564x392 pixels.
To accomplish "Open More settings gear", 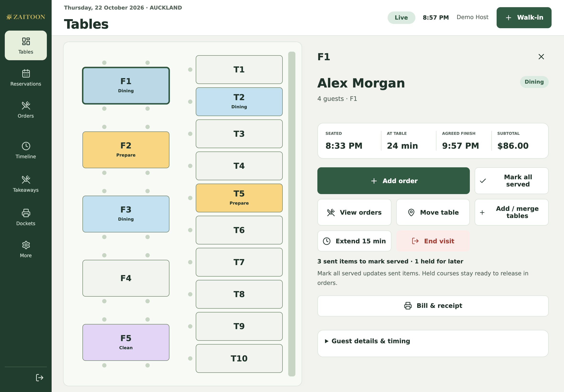I will coord(26,245).
